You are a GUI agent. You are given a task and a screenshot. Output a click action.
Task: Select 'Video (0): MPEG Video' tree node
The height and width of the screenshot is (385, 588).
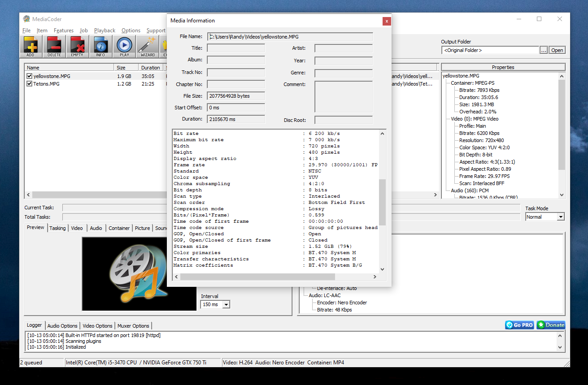[475, 119]
